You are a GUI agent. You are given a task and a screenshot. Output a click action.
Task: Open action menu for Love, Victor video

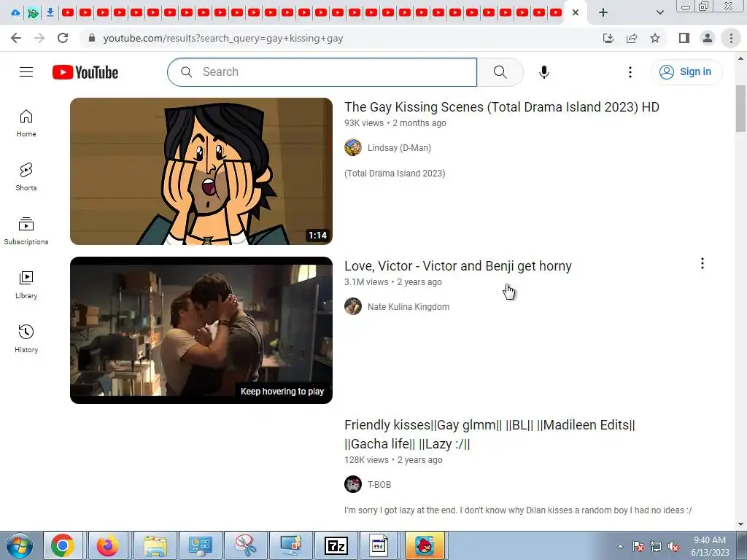(703, 263)
